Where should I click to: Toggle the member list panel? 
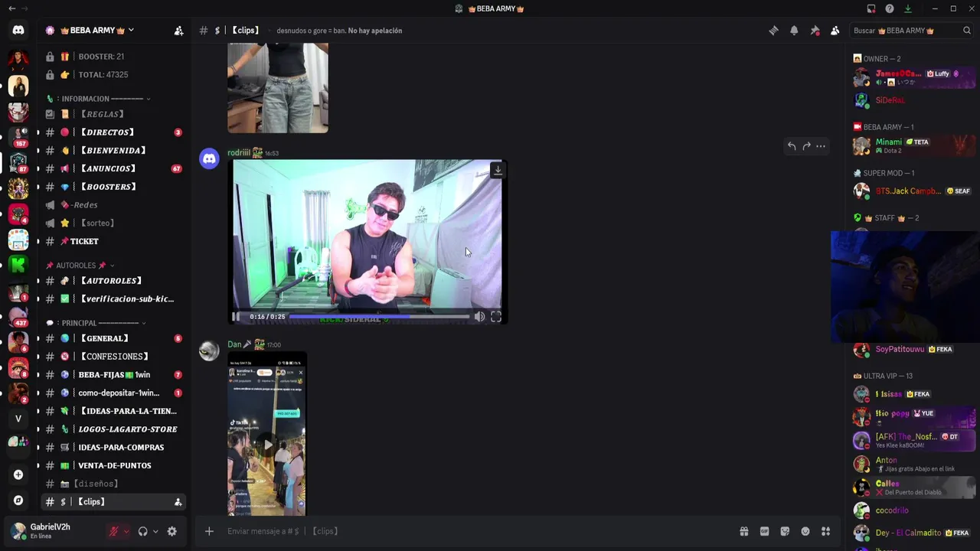(835, 31)
